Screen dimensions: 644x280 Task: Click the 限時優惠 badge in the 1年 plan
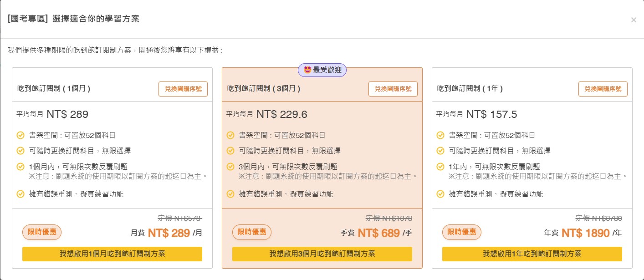[462, 232]
